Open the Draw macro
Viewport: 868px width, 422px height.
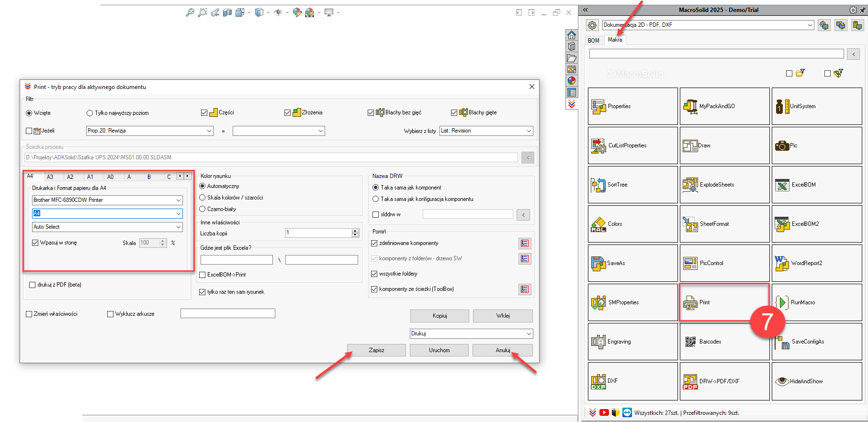[x=724, y=145]
